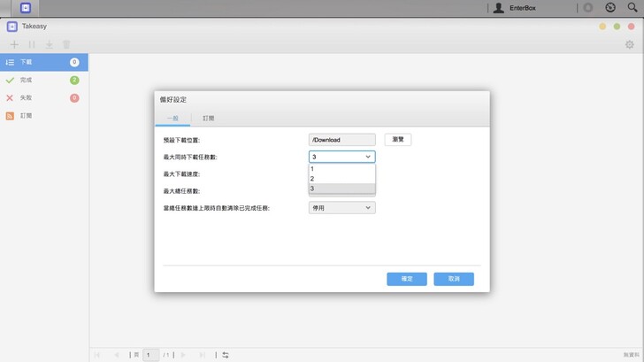
Task: Open the search magnifier in the top bar
Action: click(x=632, y=7)
